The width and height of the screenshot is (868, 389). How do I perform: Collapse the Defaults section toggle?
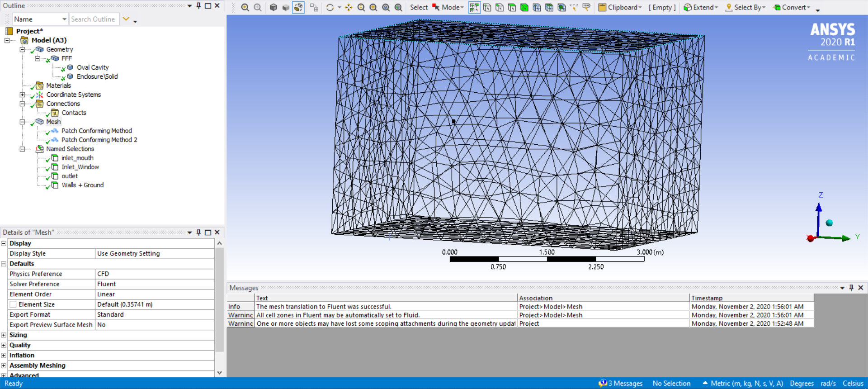pos(4,264)
